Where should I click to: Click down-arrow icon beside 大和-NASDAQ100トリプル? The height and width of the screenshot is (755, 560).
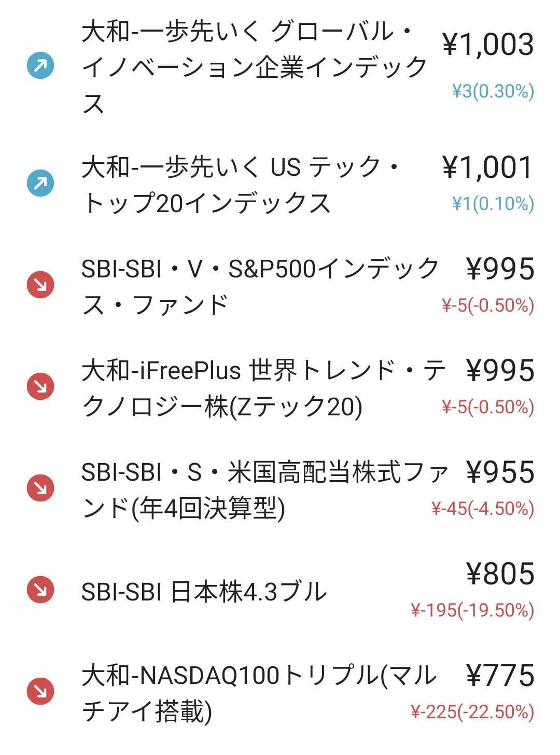(x=40, y=691)
